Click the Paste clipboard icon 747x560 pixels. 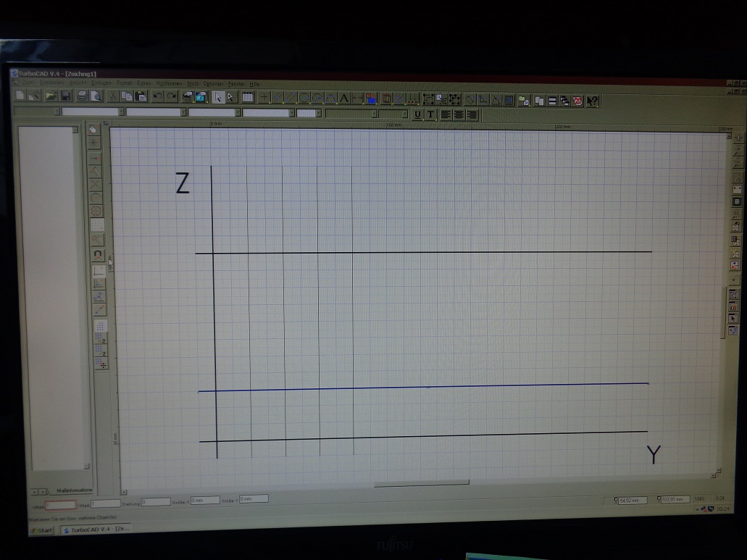[141, 96]
